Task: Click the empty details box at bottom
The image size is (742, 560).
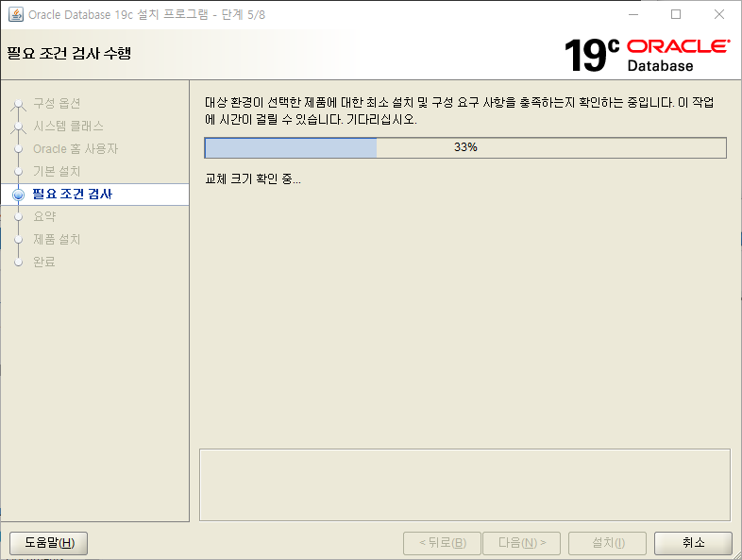Action: [x=464, y=484]
